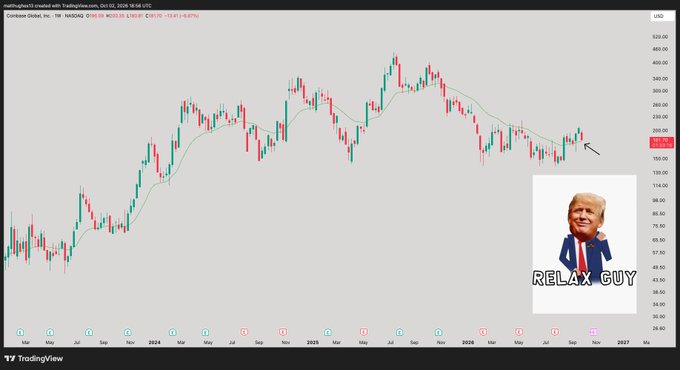Image resolution: width=680 pixels, height=370 pixels.
Task: Click the red 181.70 current price label
Action: (x=661, y=142)
